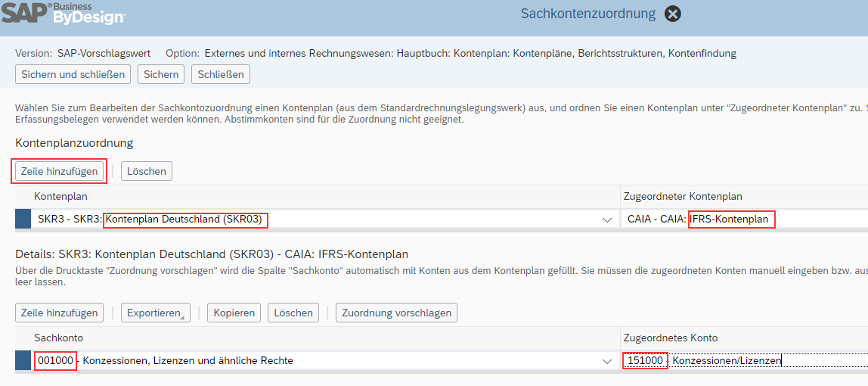Add a row in the Details section
Screen dimensions: 868x386
tap(59, 313)
